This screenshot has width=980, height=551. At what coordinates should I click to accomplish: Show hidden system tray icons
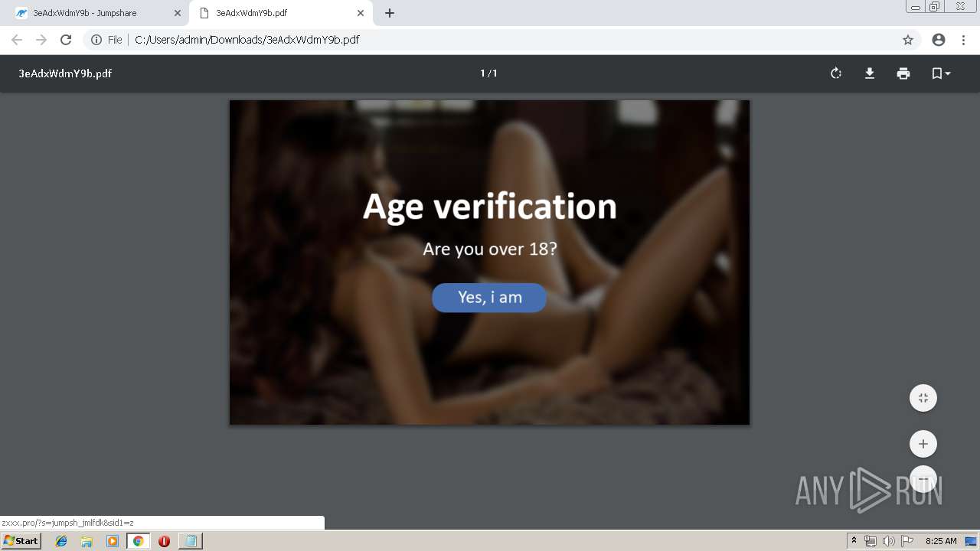[854, 541]
